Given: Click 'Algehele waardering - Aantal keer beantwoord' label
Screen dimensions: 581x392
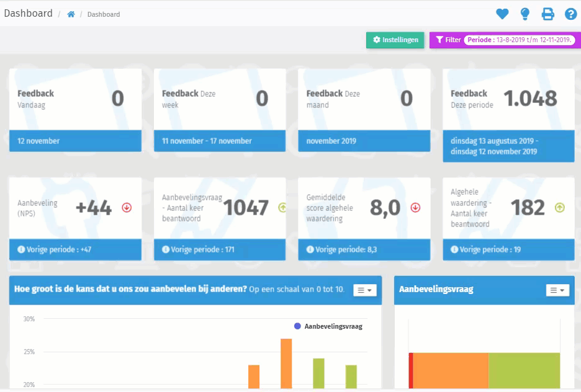Looking at the screenshot, I should pos(471,208).
